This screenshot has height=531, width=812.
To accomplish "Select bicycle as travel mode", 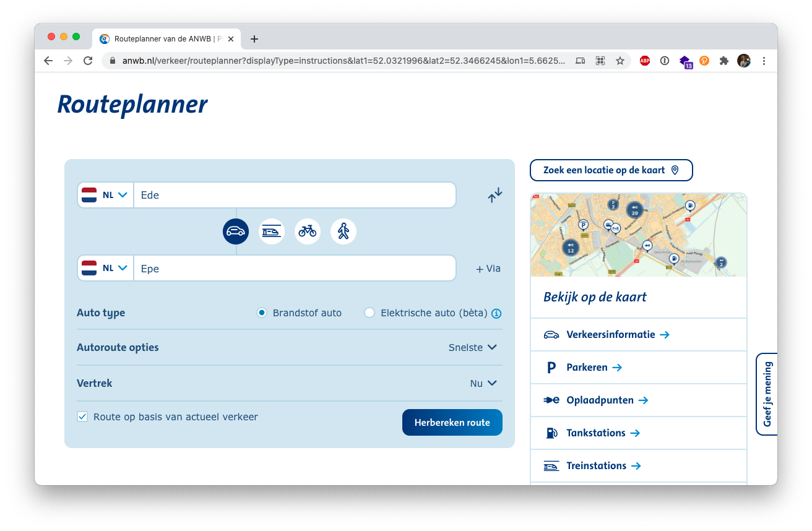I will pyautogui.click(x=308, y=231).
